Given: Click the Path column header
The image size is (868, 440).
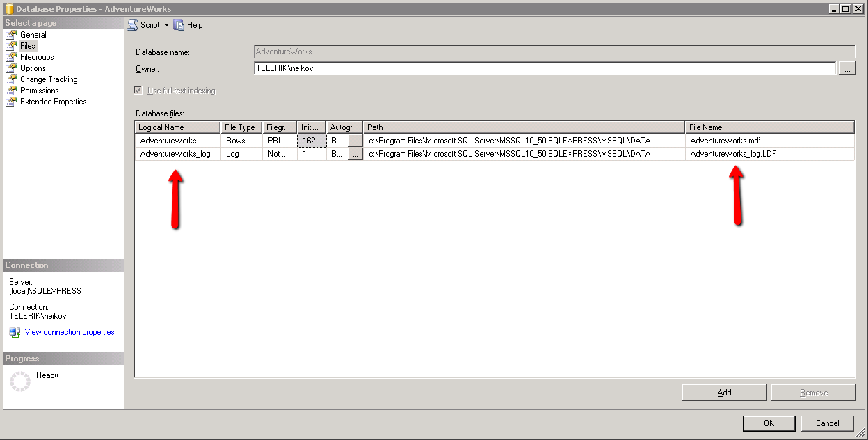Looking at the screenshot, I should click(x=524, y=127).
